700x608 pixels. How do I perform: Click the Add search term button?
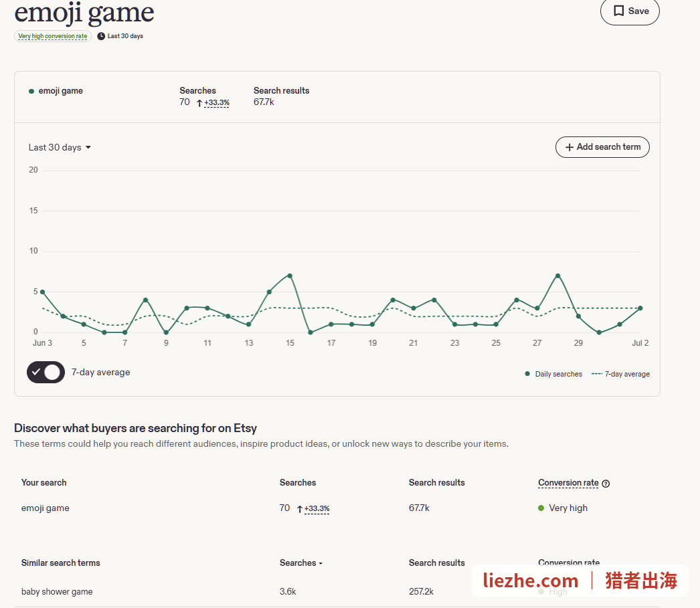(x=602, y=147)
